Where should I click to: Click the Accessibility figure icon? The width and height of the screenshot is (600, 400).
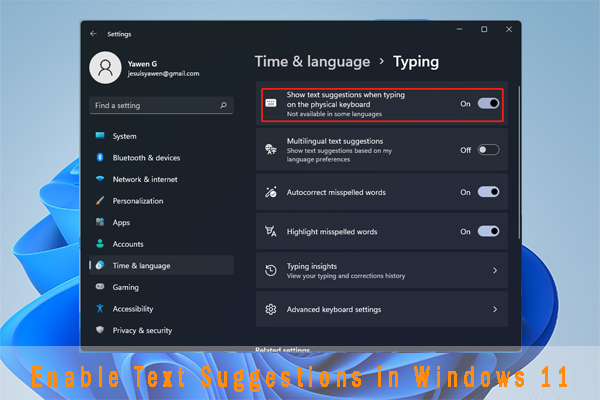click(x=100, y=309)
